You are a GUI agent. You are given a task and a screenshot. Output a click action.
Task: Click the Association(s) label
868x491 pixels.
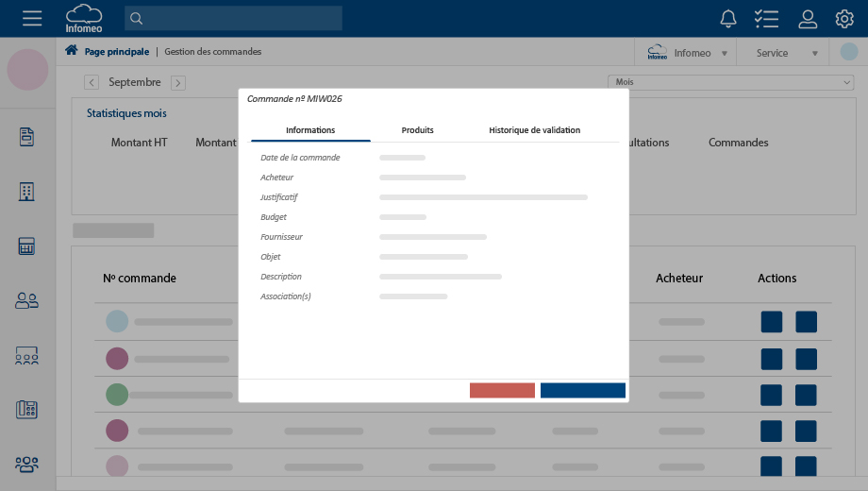tap(286, 296)
